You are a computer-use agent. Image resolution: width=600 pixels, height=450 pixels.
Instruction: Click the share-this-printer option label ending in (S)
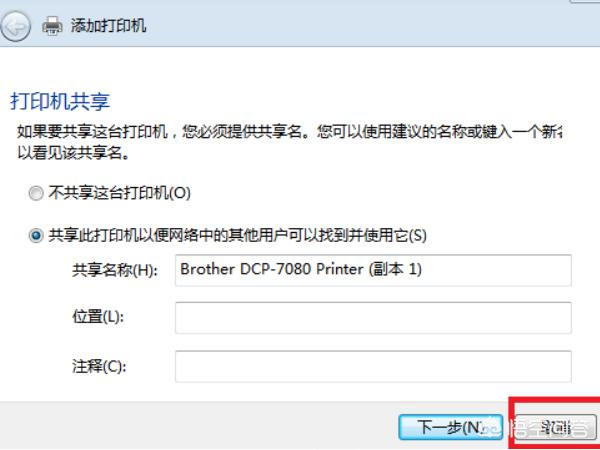click(237, 235)
